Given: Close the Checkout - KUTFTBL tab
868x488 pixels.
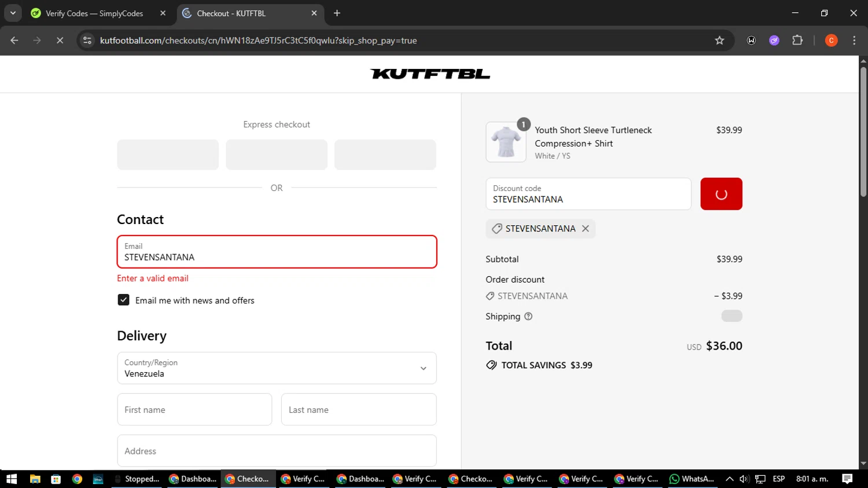Looking at the screenshot, I should pyautogui.click(x=314, y=13).
